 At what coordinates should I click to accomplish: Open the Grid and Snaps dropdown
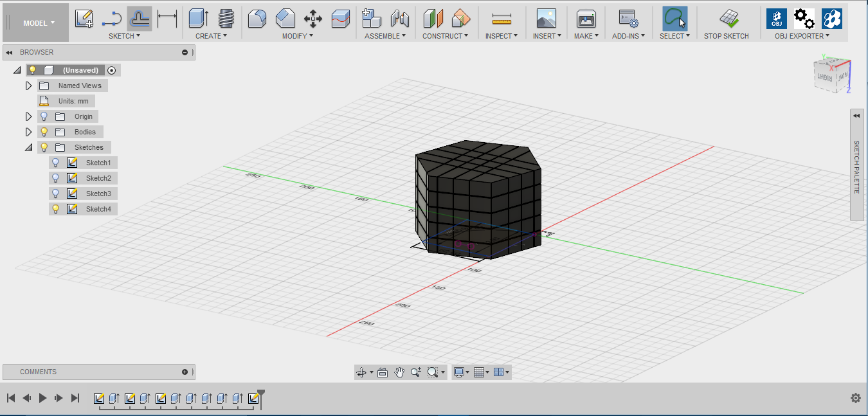pos(481,372)
